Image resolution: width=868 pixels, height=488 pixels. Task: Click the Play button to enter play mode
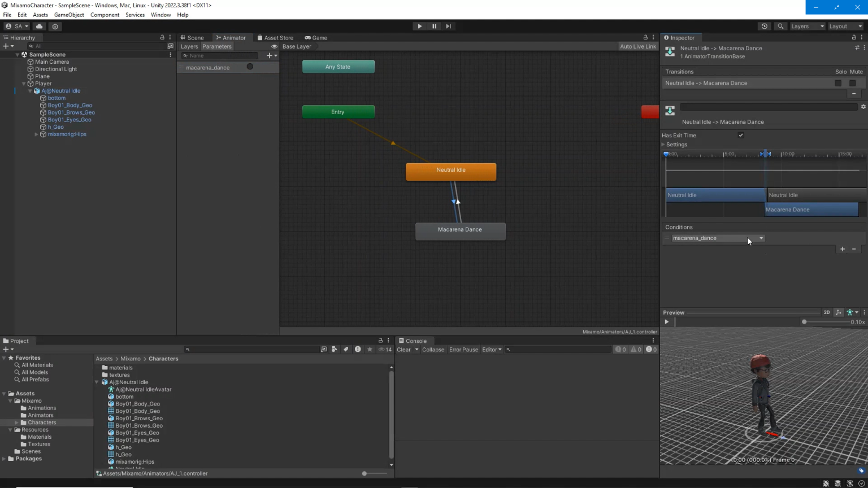(419, 26)
